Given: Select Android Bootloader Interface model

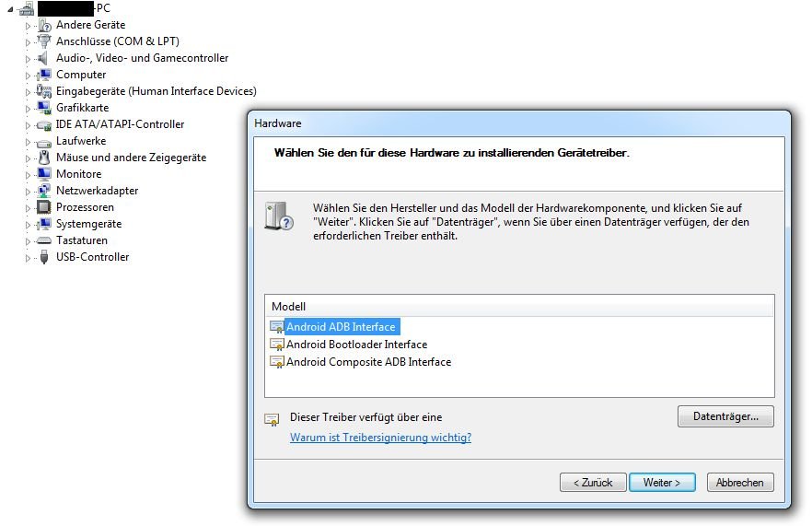Looking at the screenshot, I should 357,345.
